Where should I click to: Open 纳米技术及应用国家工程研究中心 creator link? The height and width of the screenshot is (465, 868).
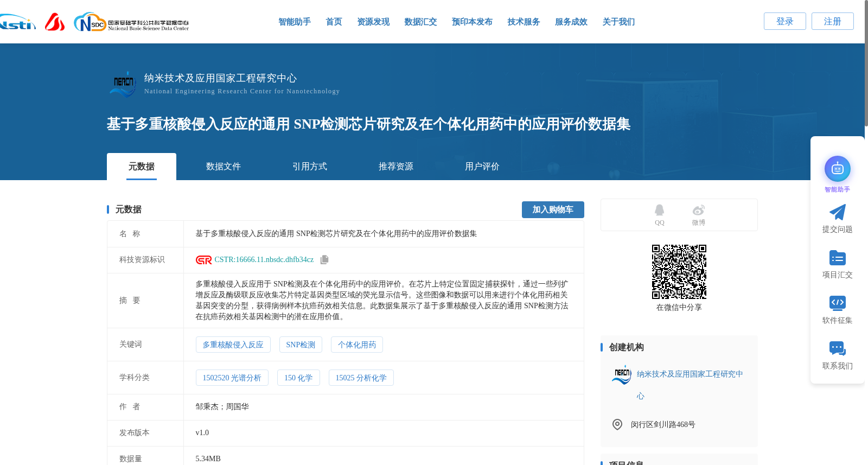[690, 385]
